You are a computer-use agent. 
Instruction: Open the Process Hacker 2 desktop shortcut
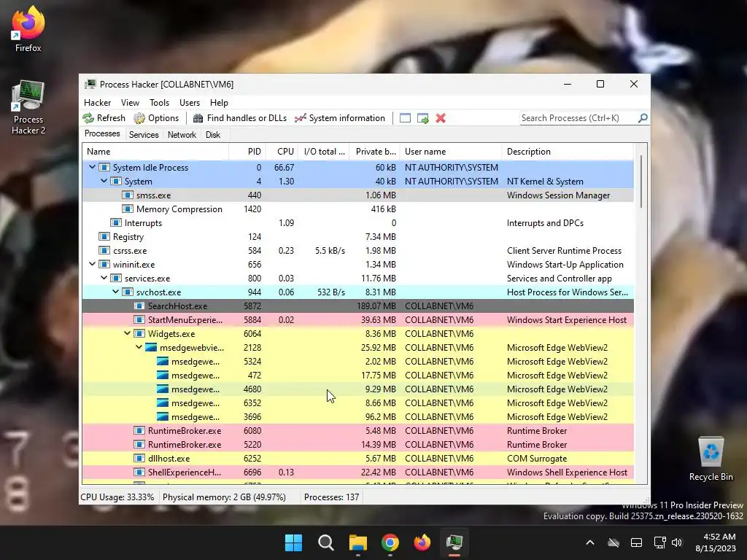(28, 109)
